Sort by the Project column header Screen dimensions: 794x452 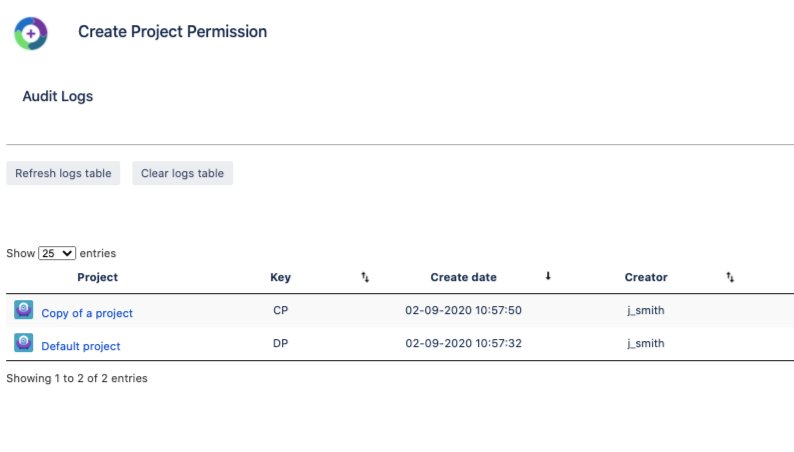point(97,277)
